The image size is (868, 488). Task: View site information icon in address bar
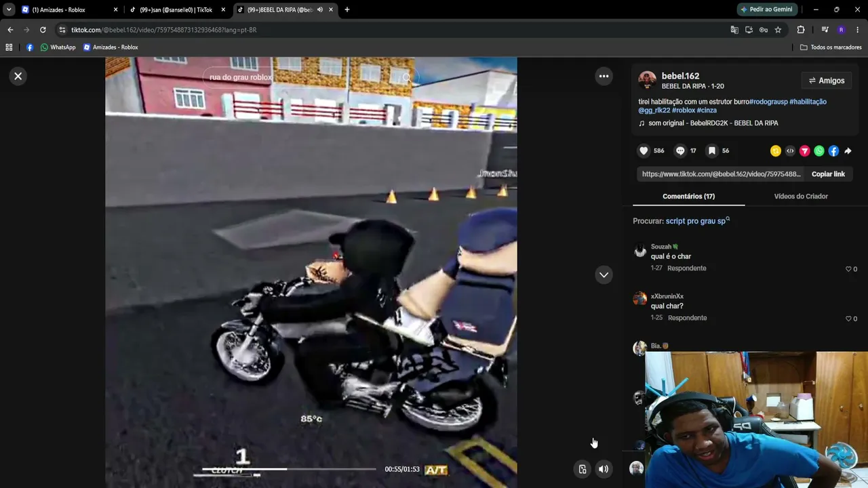(62, 30)
